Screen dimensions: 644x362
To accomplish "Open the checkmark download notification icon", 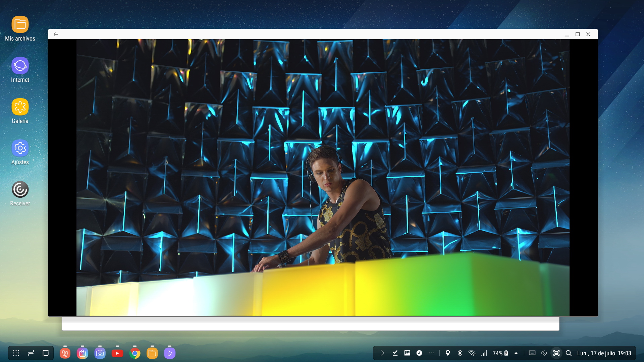I will [395, 353].
